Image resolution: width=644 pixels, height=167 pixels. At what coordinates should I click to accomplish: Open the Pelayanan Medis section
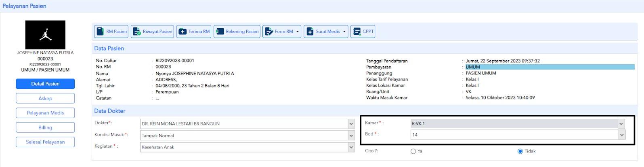tap(45, 113)
